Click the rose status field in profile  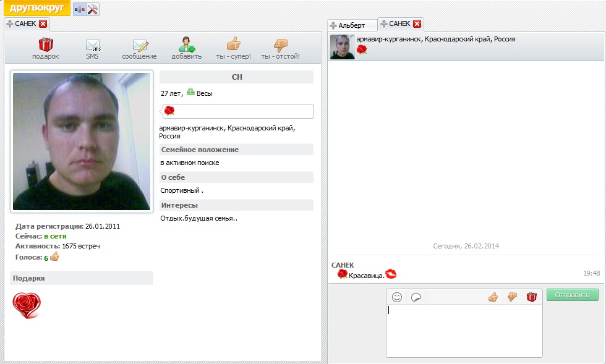[238, 111]
